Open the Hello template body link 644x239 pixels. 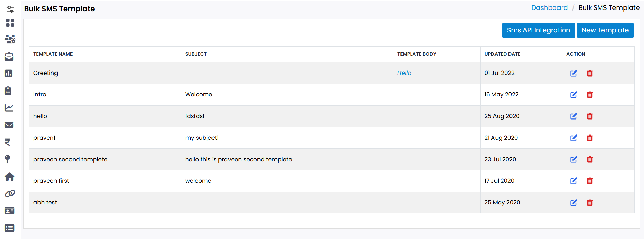click(404, 73)
